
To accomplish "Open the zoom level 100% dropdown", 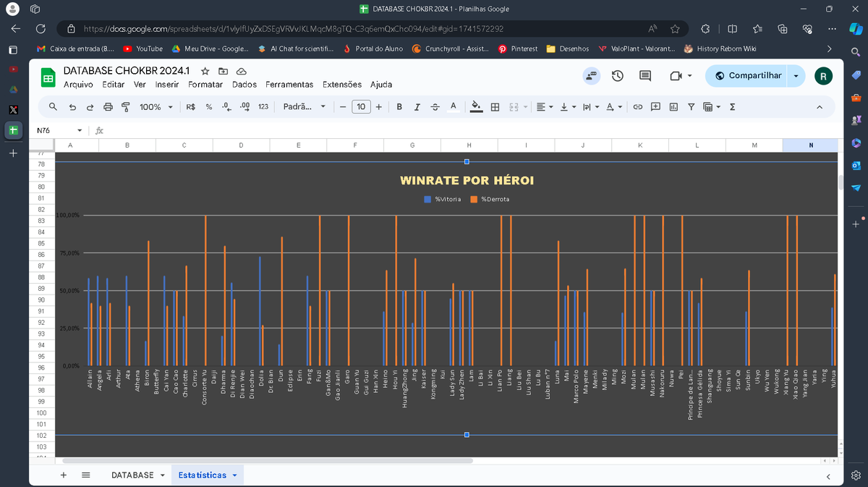I will pyautogui.click(x=155, y=106).
